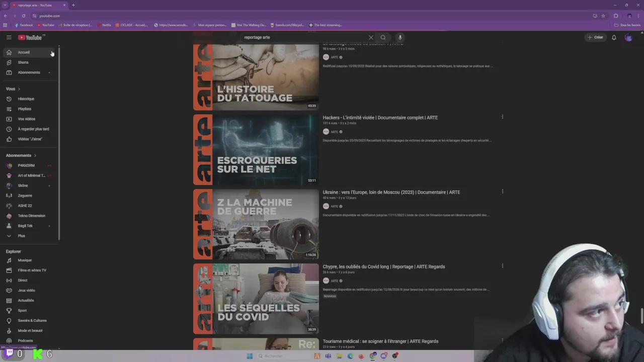Open the notifications bell

tap(614, 37)
